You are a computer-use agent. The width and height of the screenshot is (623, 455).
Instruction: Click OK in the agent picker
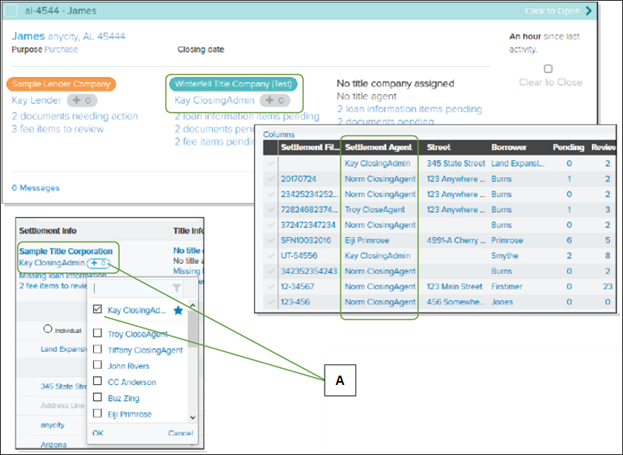[98, 433]
